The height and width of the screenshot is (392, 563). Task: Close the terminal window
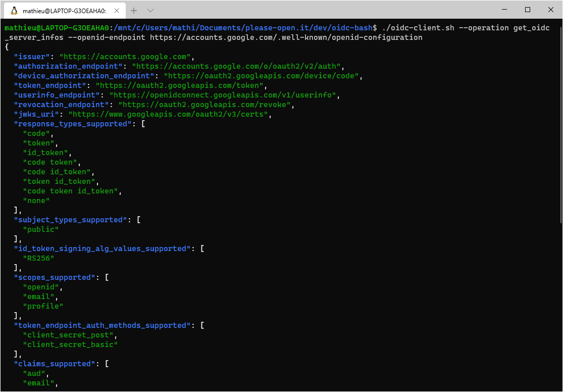point(550,10)
